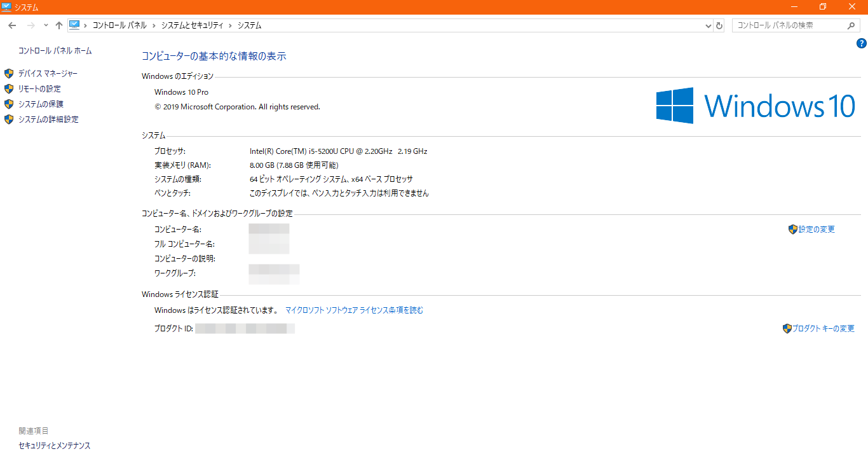The height and width of the screenshot is (463, 868).
Task: Click shield icon beside リモートの設定
Action: point(9,89)
